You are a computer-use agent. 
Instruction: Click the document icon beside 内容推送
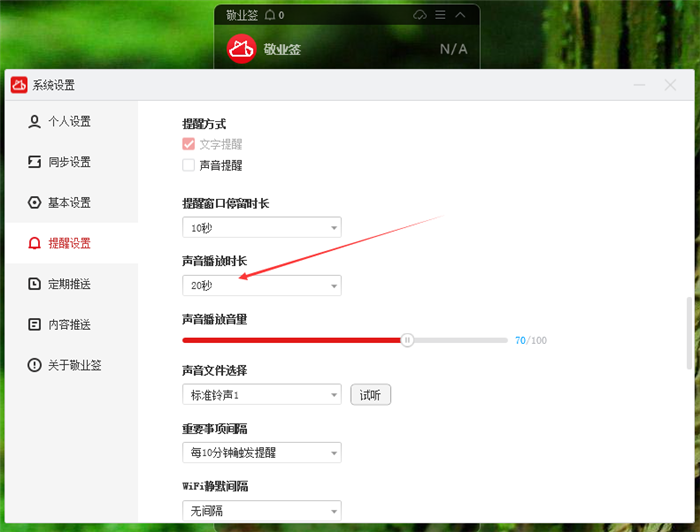coord(34,324)
